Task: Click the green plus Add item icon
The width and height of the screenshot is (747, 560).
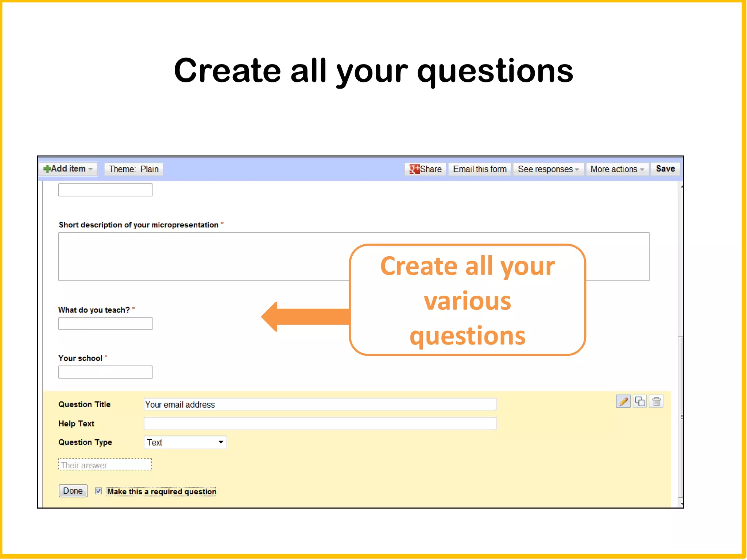Action: pyautogui.click(x=47, y=169)
